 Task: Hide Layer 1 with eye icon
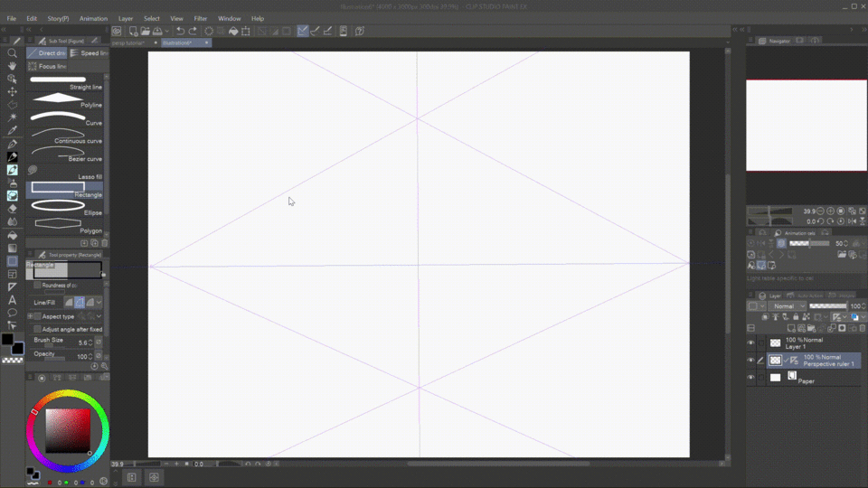click(x=750, y=343)
